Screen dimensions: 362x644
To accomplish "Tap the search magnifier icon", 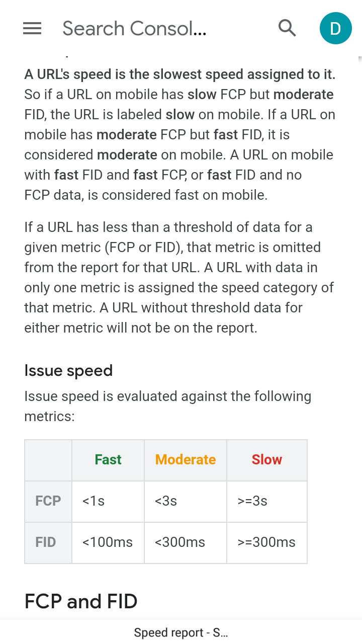I will click(287, 28).
